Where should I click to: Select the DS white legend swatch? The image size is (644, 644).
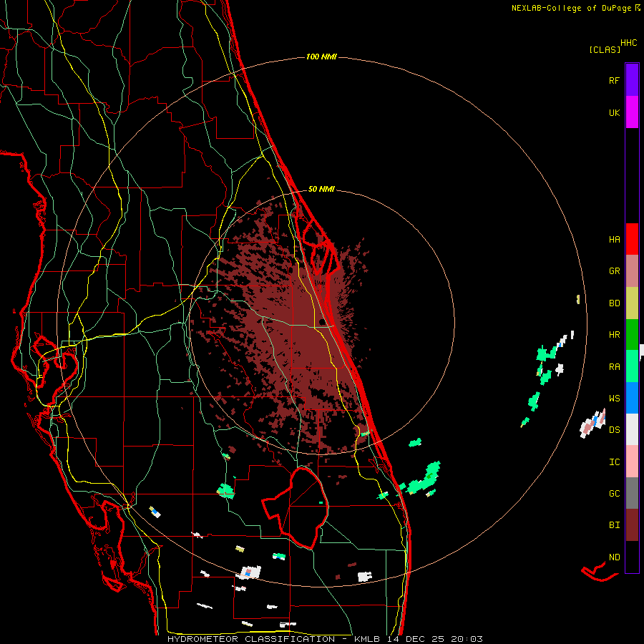[632, 429]
